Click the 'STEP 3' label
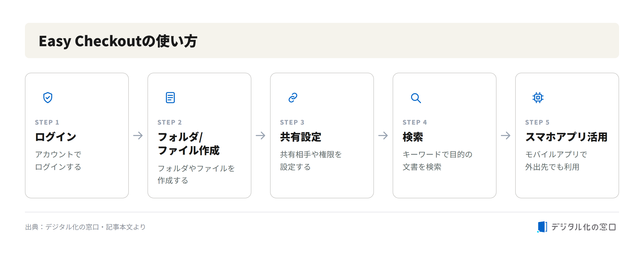 tap(292, 122)
